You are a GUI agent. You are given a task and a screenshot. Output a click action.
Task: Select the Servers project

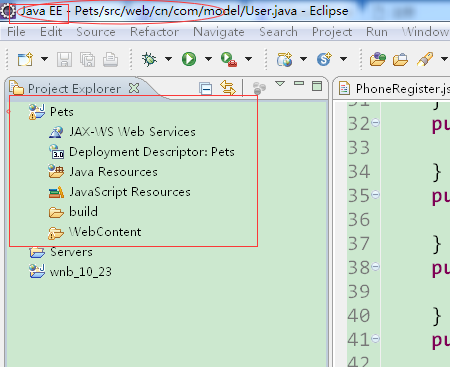[71, 252]
